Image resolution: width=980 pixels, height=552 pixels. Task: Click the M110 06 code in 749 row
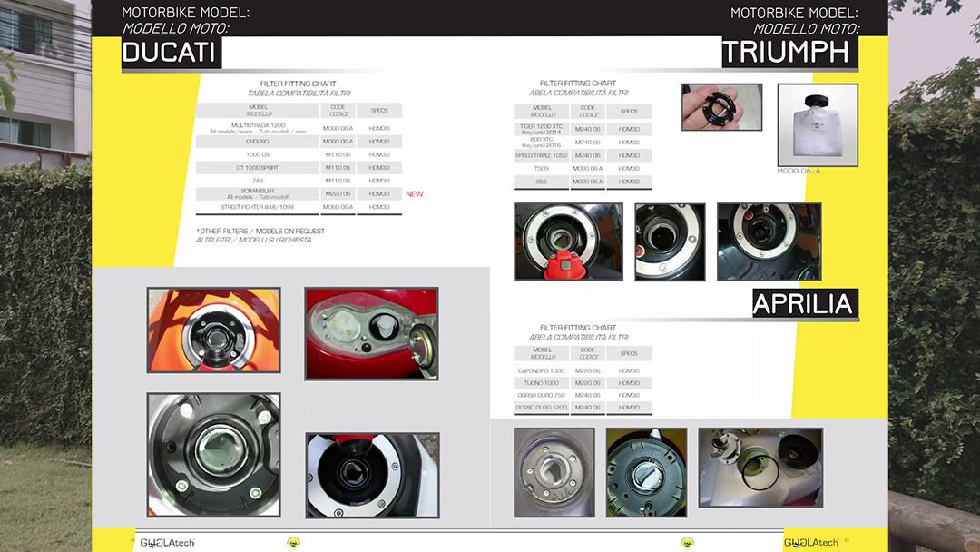point(338,181)
